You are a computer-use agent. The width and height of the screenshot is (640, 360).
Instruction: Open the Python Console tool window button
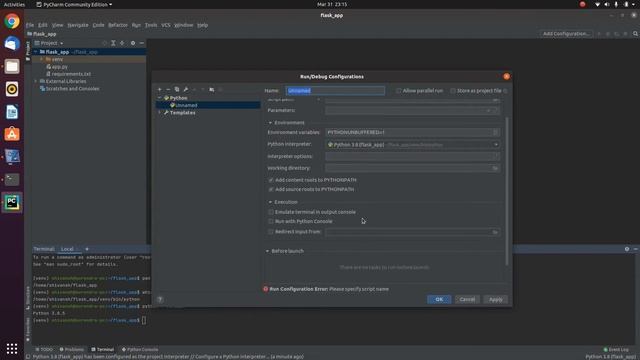140,349
